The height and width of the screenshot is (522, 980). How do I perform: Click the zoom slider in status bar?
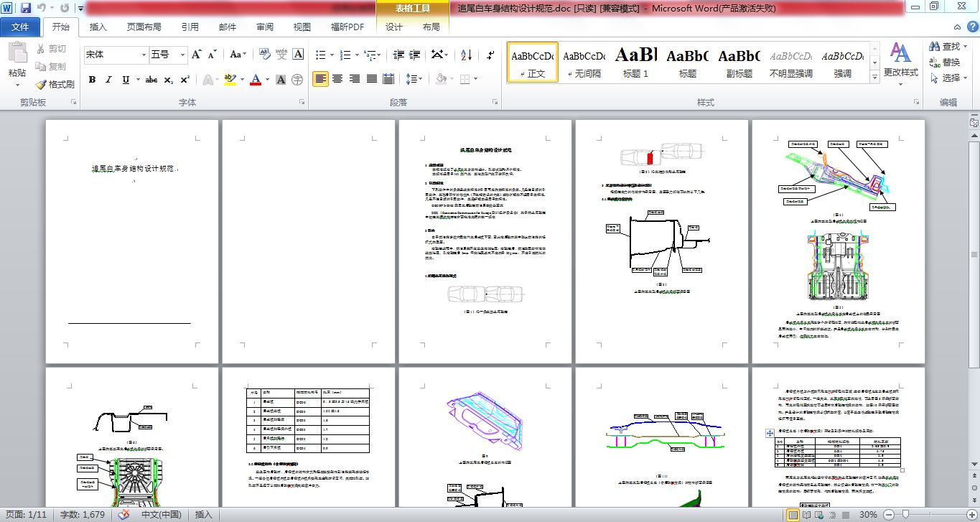coord(906,515)
